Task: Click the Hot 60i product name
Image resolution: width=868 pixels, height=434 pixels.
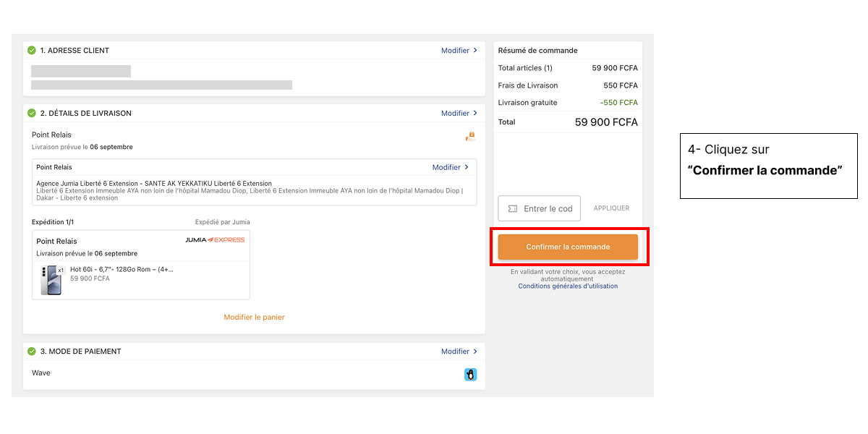Action: point(122,270)
